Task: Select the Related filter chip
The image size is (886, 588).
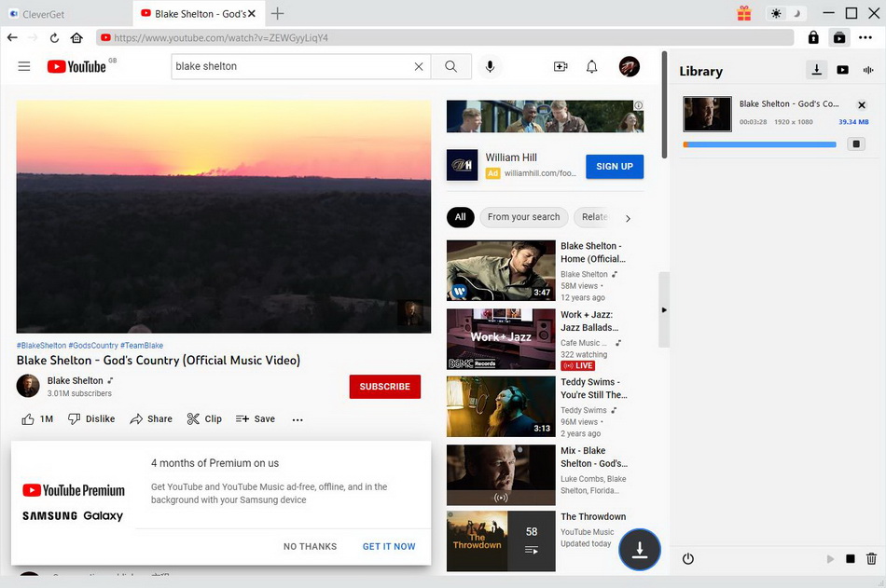Action: click(594, 217)
